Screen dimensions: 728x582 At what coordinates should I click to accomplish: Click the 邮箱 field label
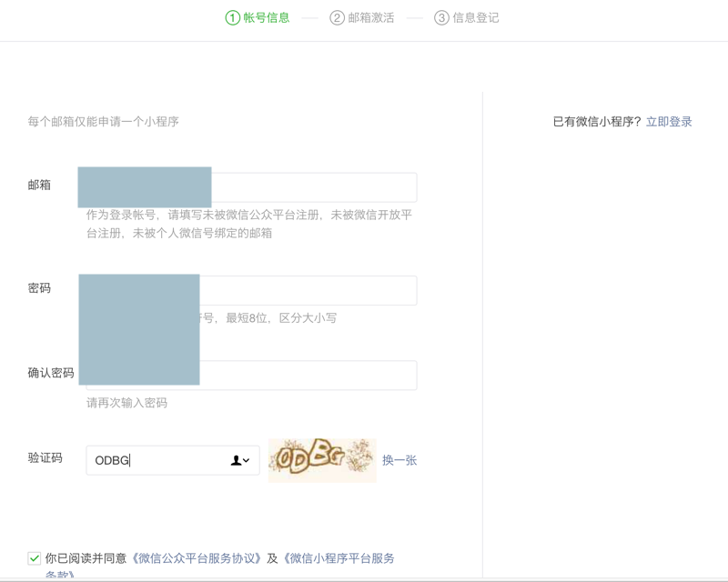coord(39,185)
